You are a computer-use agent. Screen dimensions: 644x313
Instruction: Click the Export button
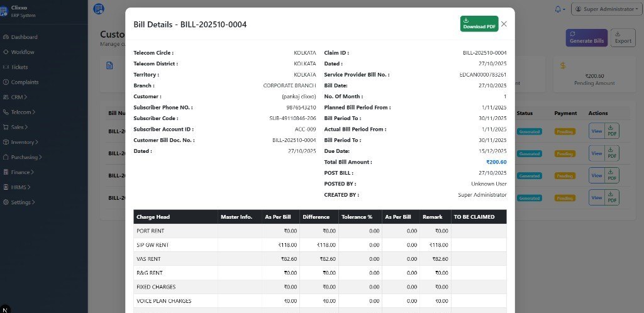tap(623, 38)
